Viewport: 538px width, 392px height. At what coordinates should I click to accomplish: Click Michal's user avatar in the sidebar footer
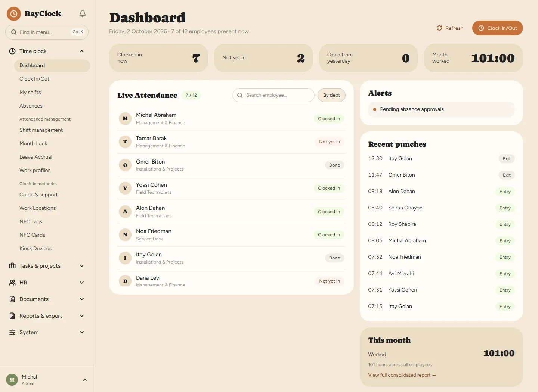[12, 380]
